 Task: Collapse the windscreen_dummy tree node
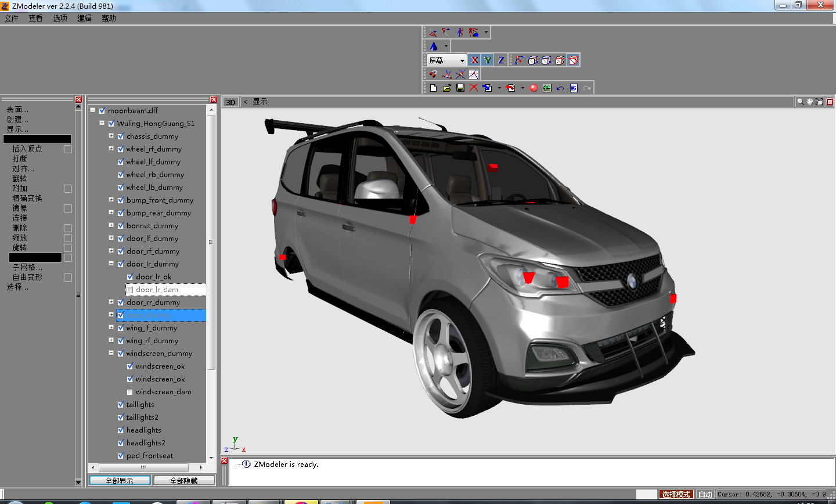point(111,353)
